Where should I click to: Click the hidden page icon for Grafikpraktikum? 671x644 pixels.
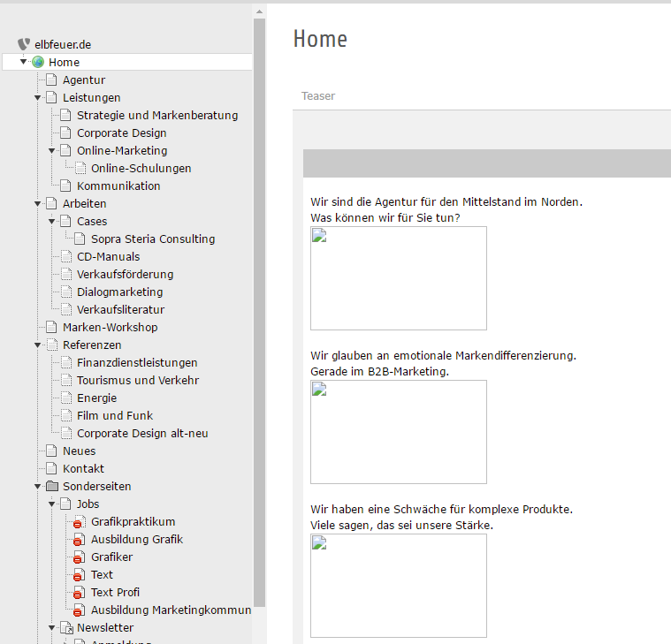click(x=80, y=522)
